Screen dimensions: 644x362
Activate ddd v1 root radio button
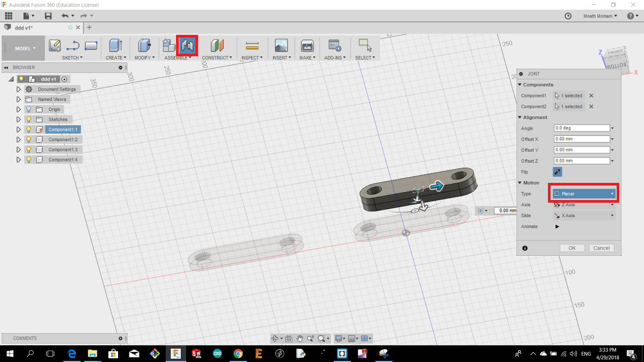(x=64, y=79)
